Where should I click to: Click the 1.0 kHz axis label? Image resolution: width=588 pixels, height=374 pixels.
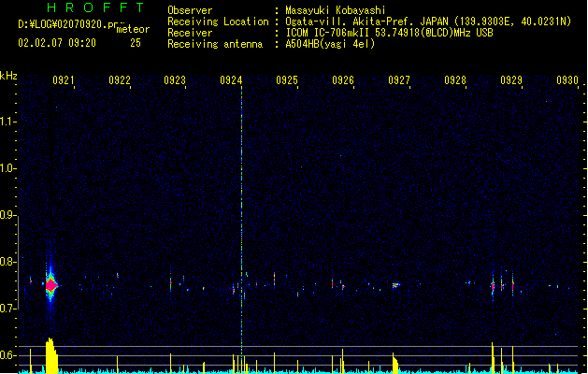(8, 168)
